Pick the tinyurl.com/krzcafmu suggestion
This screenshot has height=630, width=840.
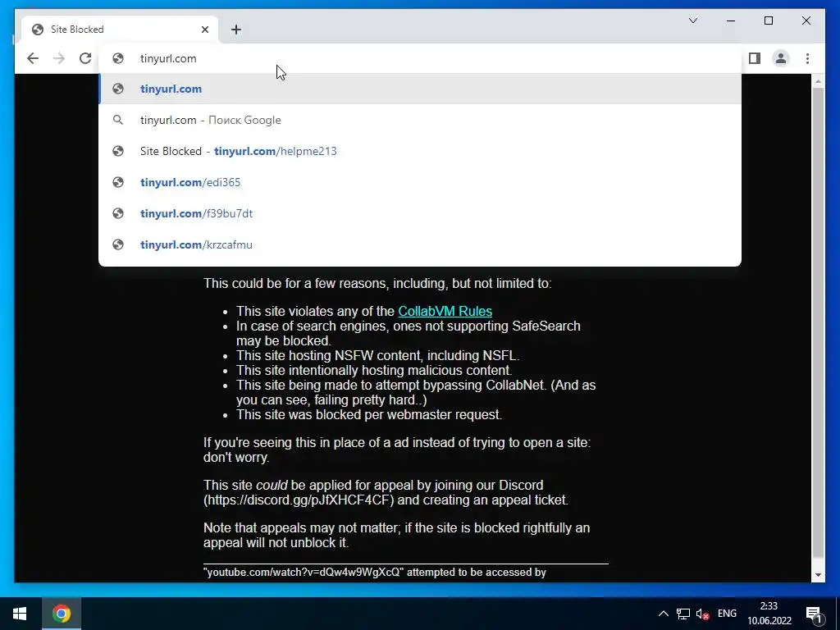pos(420,244)
